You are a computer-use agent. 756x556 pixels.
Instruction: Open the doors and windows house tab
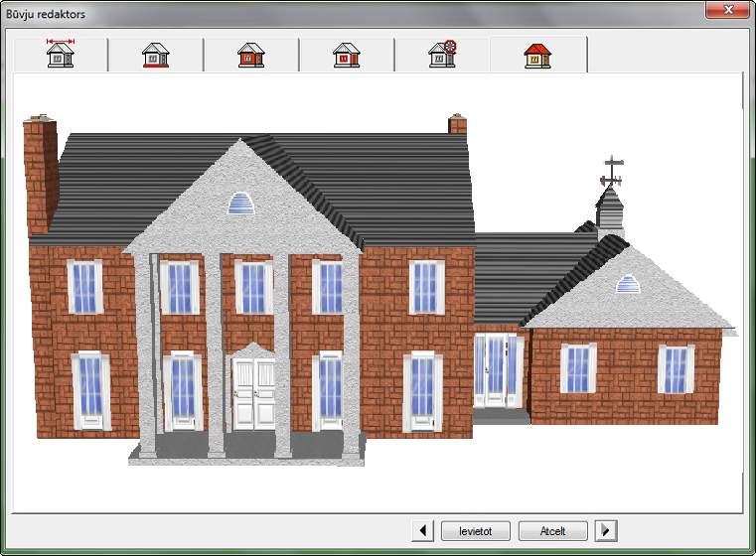coord(347,55)
